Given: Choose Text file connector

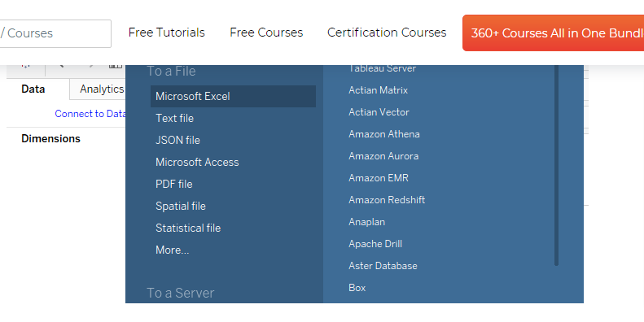Looking at the screenshot, I should (174, 118).
